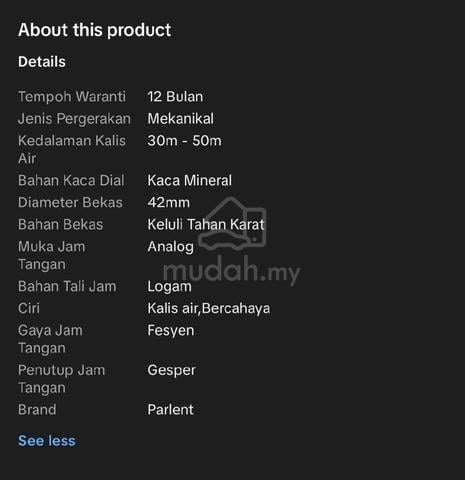Select the Mekanikal movement value

(x=181, y=119)
